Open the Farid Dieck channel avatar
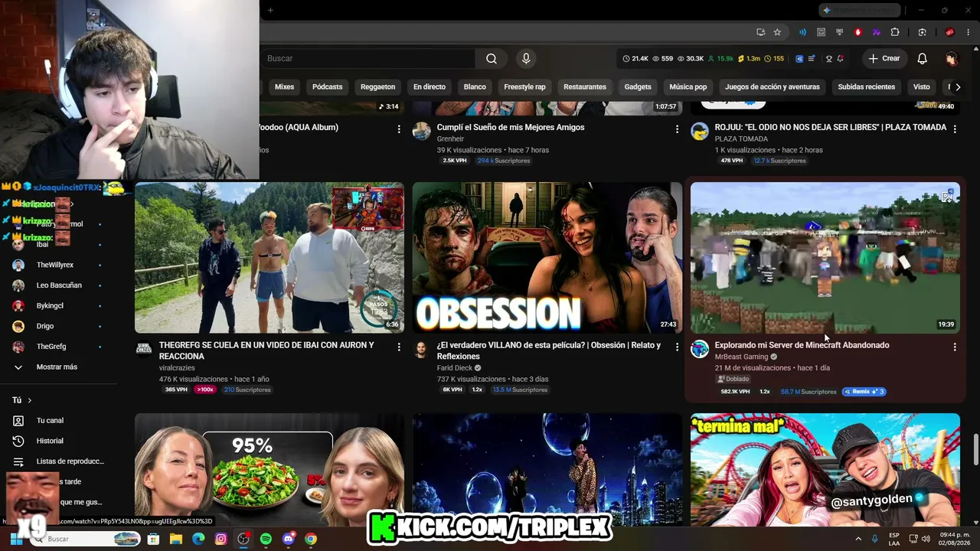The height and width of the screenshot is (551, 980). click(421, 350)
